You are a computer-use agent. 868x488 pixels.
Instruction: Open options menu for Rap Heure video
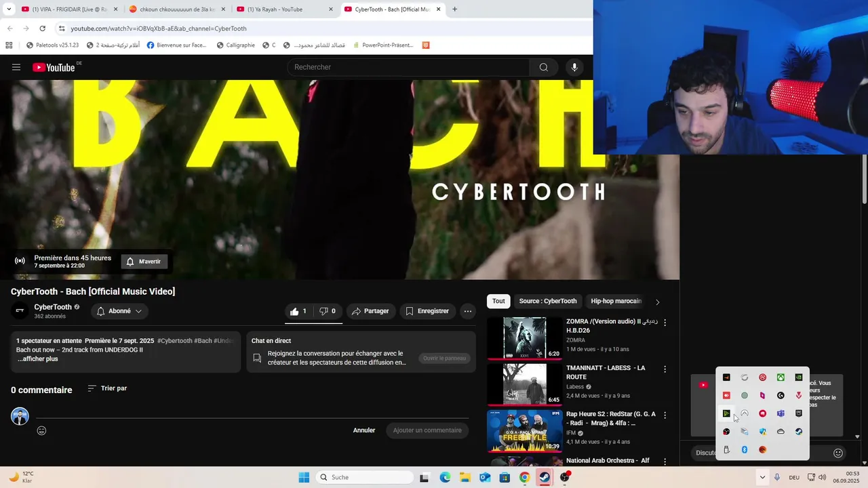pos(665,415)
